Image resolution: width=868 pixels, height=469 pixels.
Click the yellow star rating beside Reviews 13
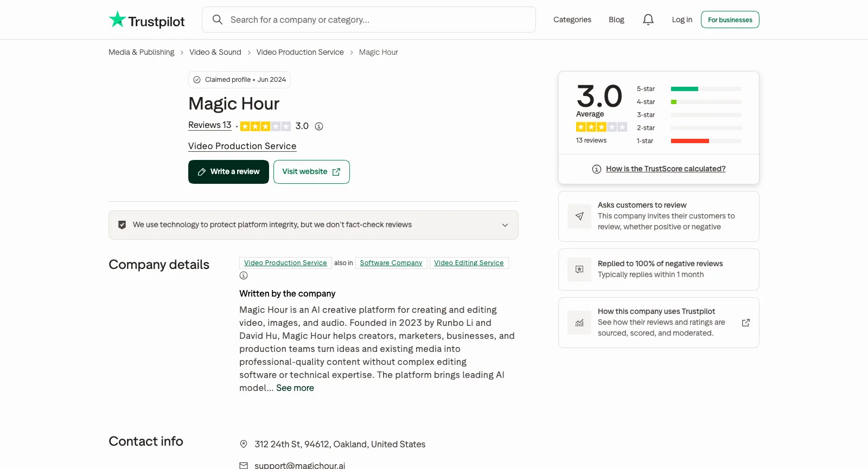(265, 126)
